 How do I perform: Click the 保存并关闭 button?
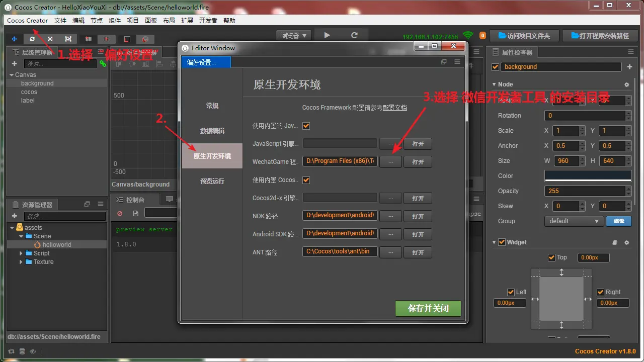[x=428, y=308]
